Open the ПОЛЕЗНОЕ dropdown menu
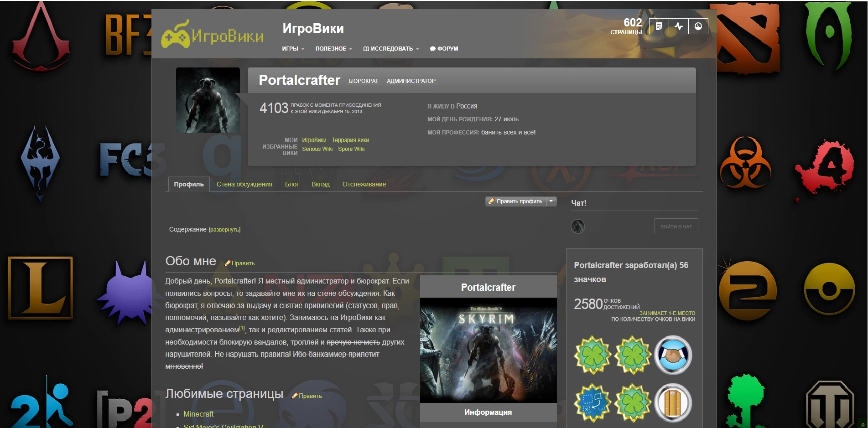The width and height of the screenshot is (868, 428). click(x=333, y=49)
